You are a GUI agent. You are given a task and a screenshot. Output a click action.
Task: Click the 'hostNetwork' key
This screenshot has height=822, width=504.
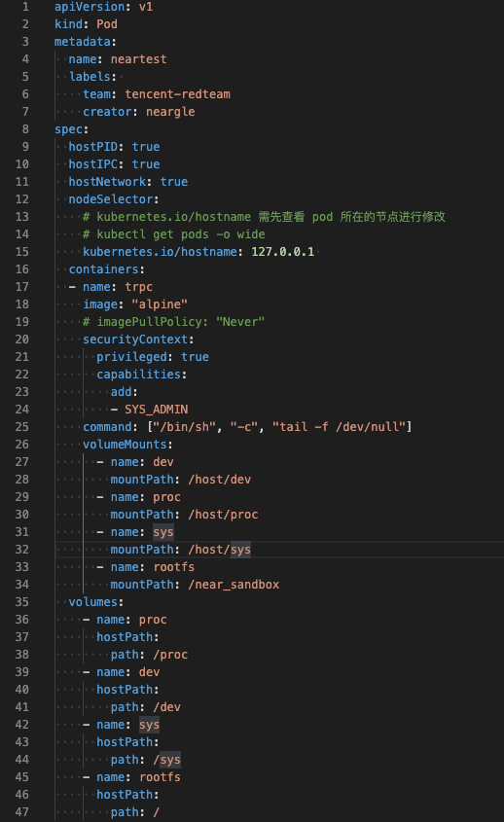(107, 182)
